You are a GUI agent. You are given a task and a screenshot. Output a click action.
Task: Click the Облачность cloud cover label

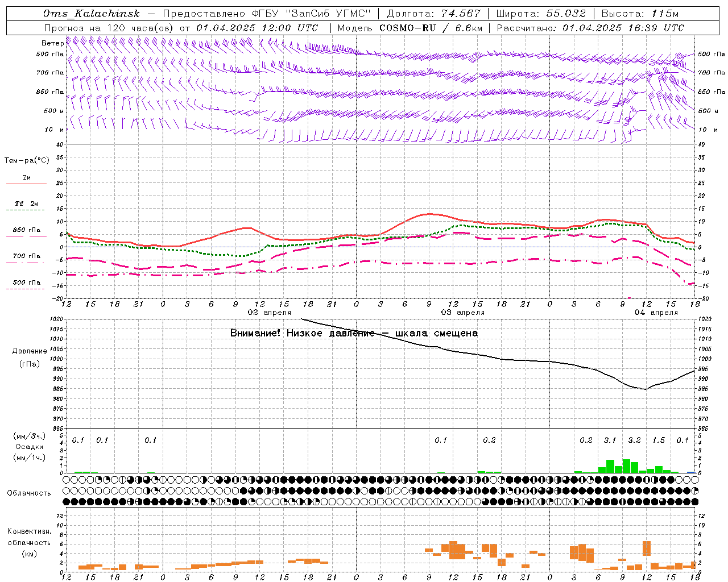pos(29,493)
